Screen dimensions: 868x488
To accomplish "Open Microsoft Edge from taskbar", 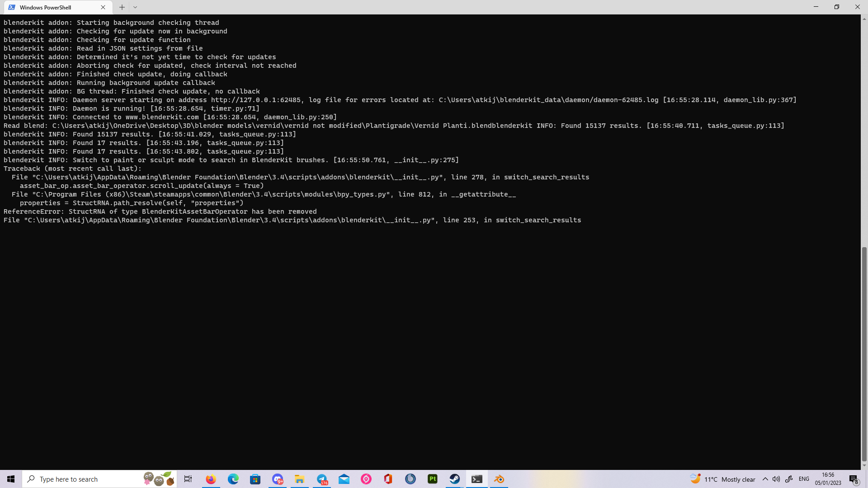I will (233, 479).
